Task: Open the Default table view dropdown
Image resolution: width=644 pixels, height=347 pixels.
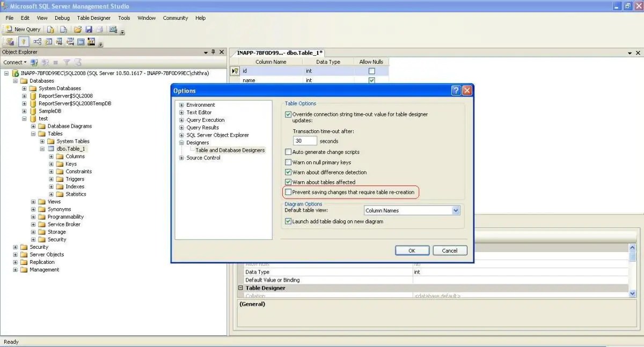Action: (456, 210)
